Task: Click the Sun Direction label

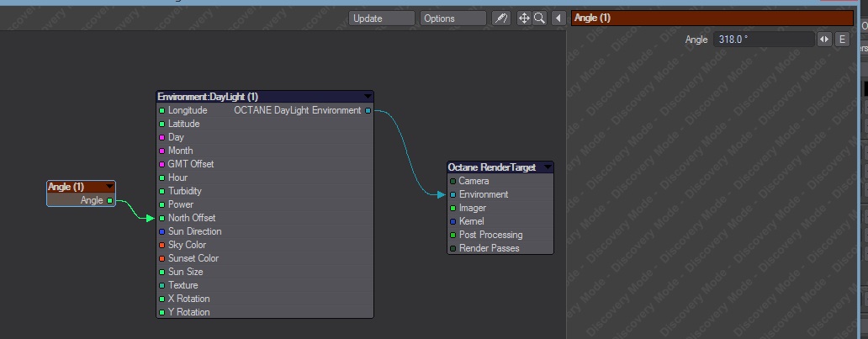Action: [x=195, y=231]
